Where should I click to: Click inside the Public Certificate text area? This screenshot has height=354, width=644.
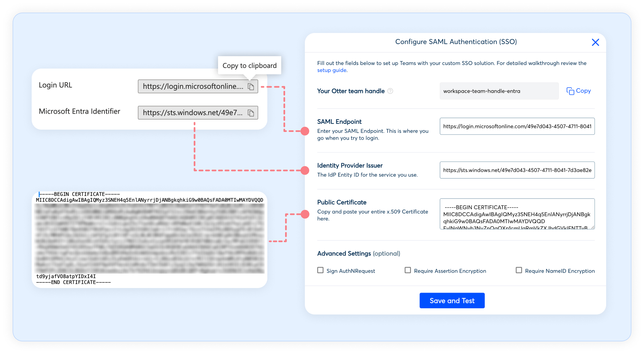coord(517,214)
